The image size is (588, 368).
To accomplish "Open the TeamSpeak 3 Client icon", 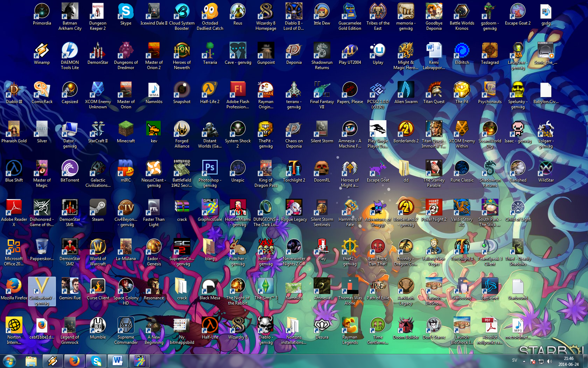I will (490, 247).
